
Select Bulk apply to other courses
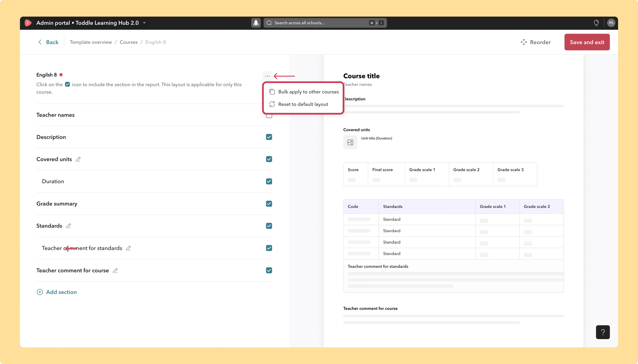pyautogui.click(x=304, y=92)
